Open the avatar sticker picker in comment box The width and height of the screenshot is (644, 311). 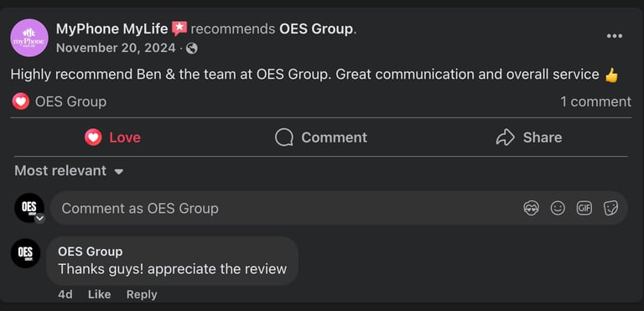531,208
